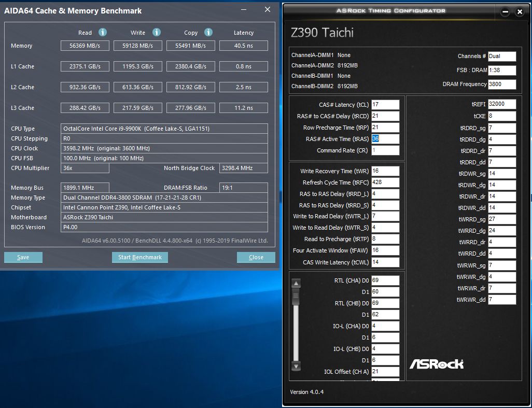The width and height of the screenshot is (532, 408).
Task: Close the AIDA64 benchmark window
Action: [x=268, y=9]
